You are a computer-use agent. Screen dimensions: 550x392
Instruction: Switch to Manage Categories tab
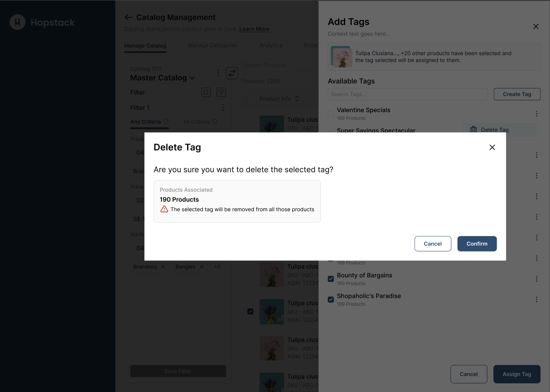click(x=213, y=45)
